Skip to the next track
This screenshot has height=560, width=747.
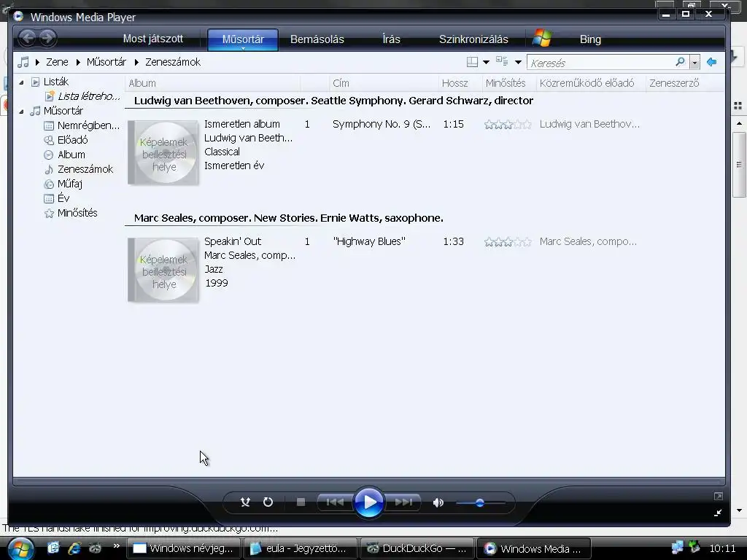403,502
